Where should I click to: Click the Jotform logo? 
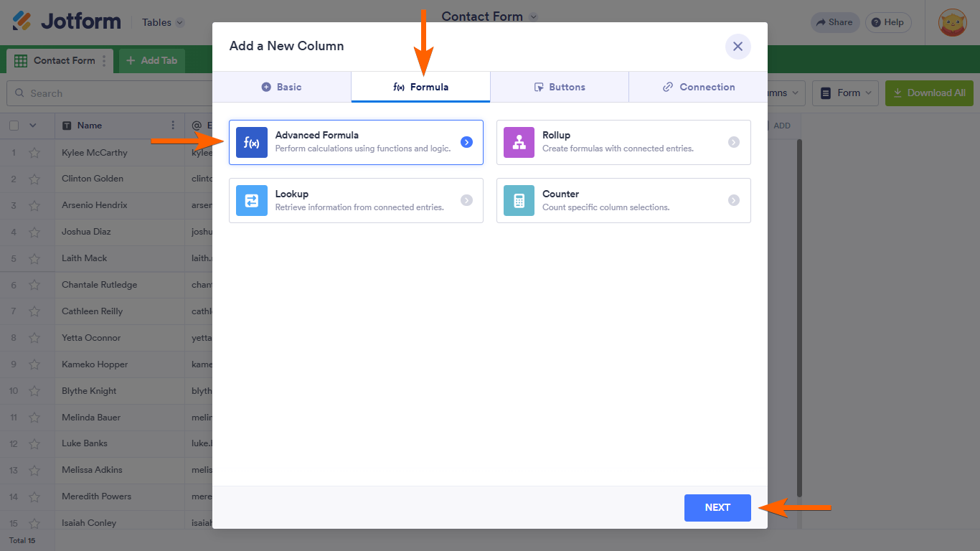[67, 22]
